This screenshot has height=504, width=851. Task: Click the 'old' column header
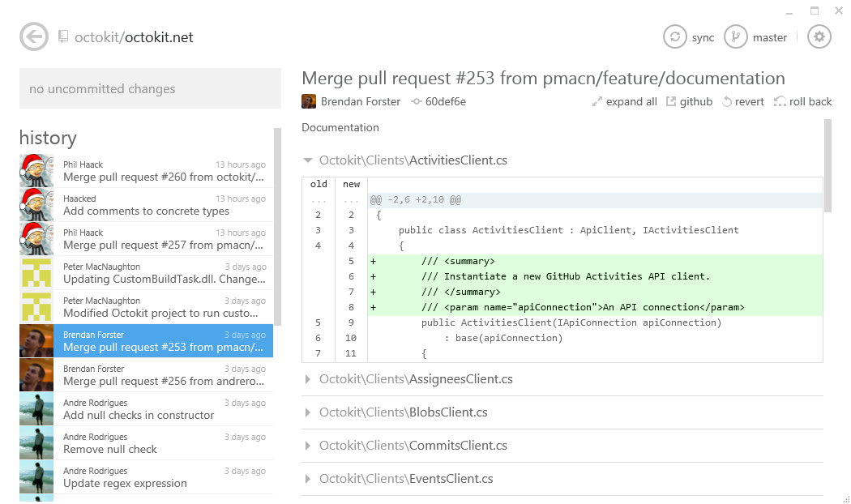pyautogui.click(x=319, y=185)
